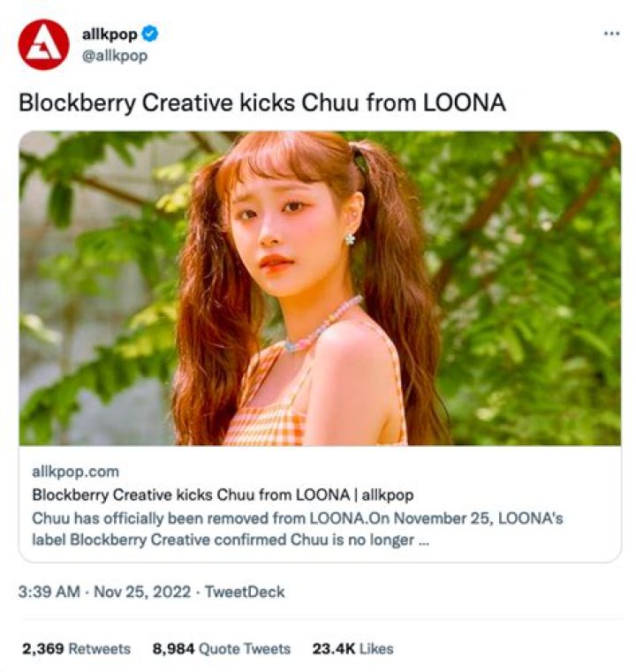Open the three-dot more options menu
Screen dimensions: 636x672
611,34
